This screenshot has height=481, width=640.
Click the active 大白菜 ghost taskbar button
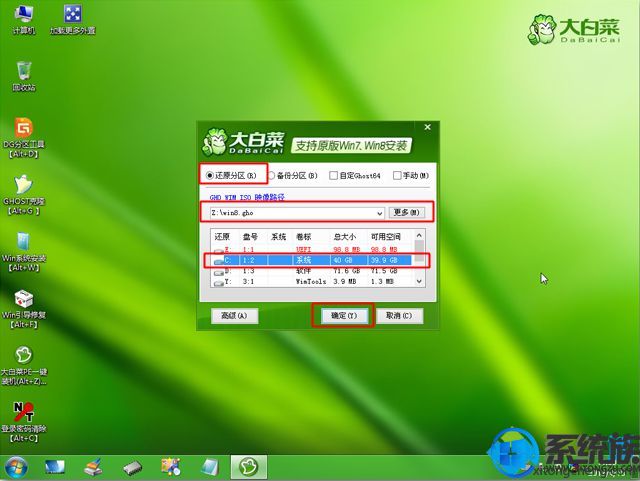coord(249,467)
